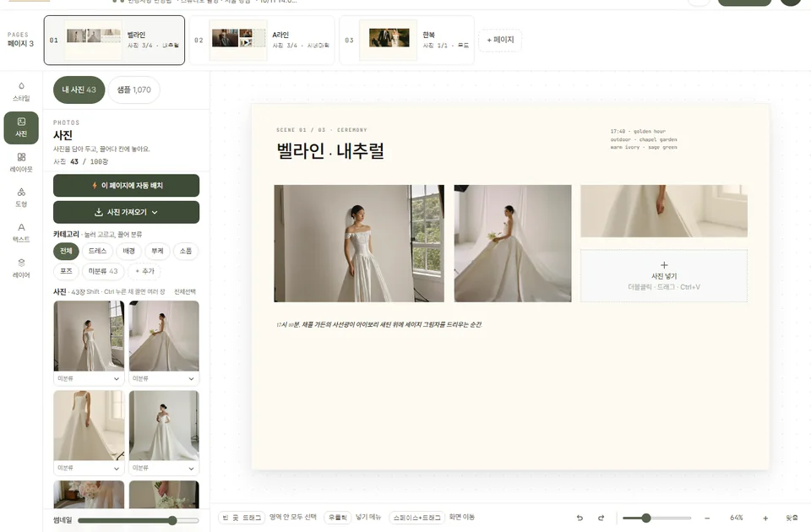Viewport: 811px width, 532px height.
Task: Select middle canvas photo of seated bride
Action: coord(513,243)
